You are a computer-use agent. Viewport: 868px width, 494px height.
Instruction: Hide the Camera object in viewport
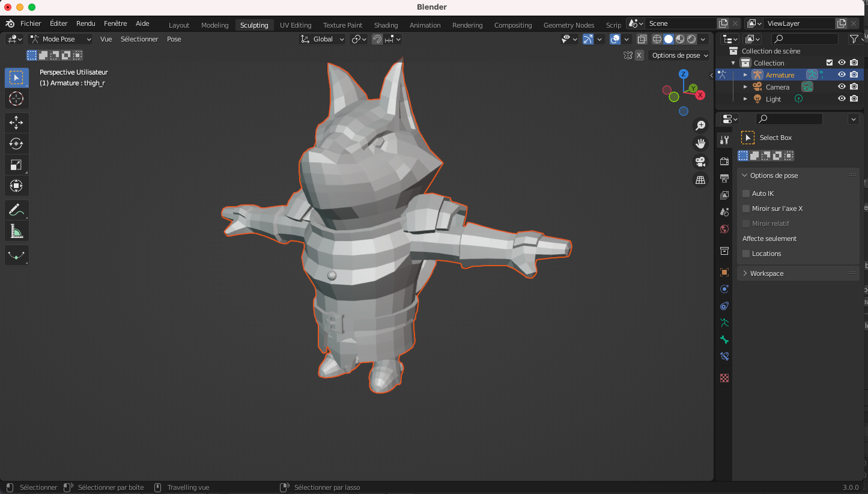(x=842, y=87)
